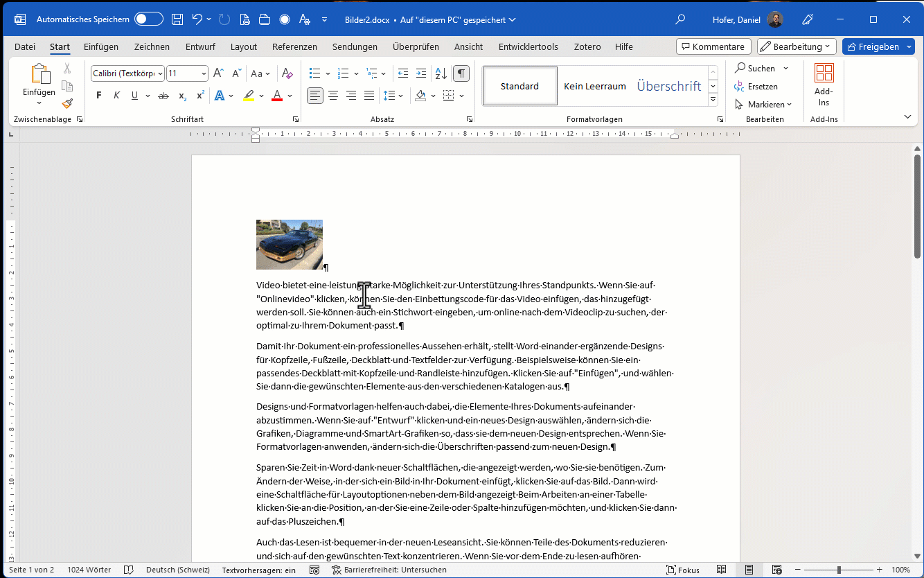Click Ersetzen in the Bearbeiten group

pyautogui.click(x=762, y=87)
